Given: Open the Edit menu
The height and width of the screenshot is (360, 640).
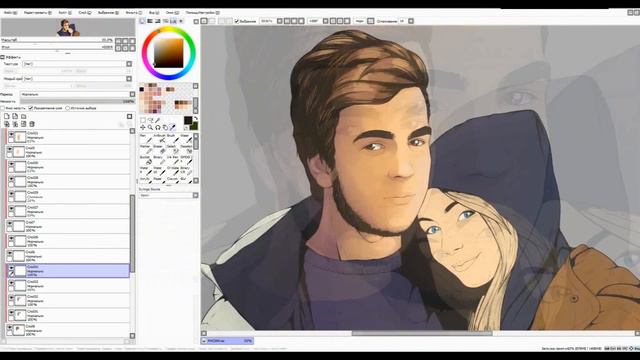Looking at the screenshot, I should [37, 13].
